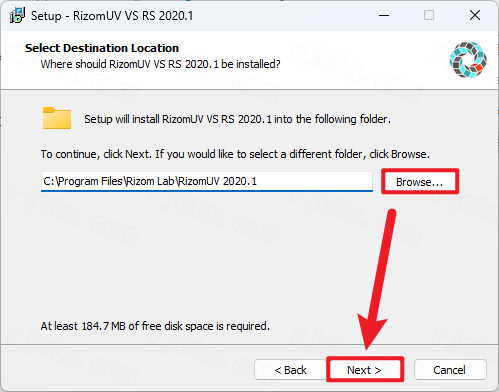Click the RizomUV ring logo in header

coord(468,60)
